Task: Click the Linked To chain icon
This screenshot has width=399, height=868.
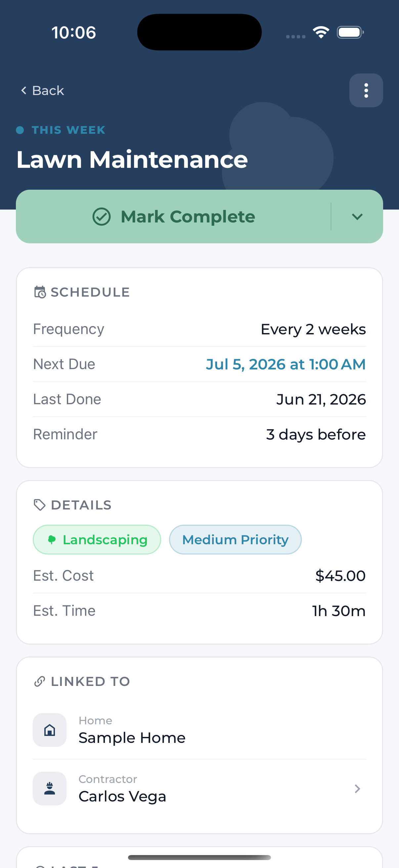Action: coord(40,681)
